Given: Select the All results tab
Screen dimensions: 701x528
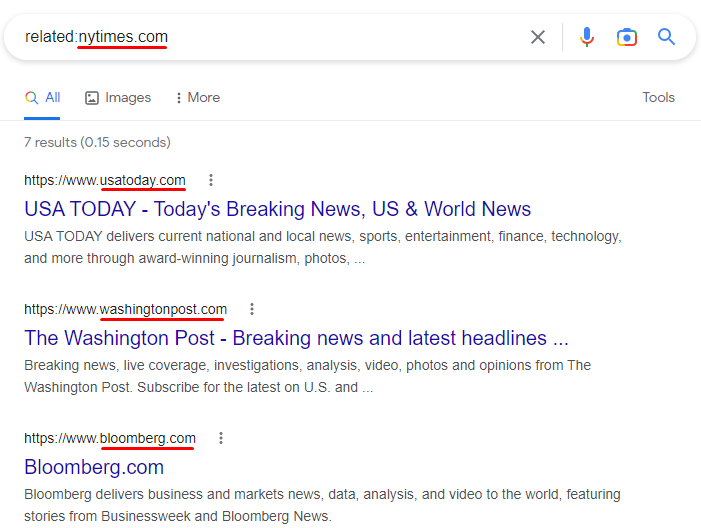Looking at the screenshot, I should tap(43, 97).
